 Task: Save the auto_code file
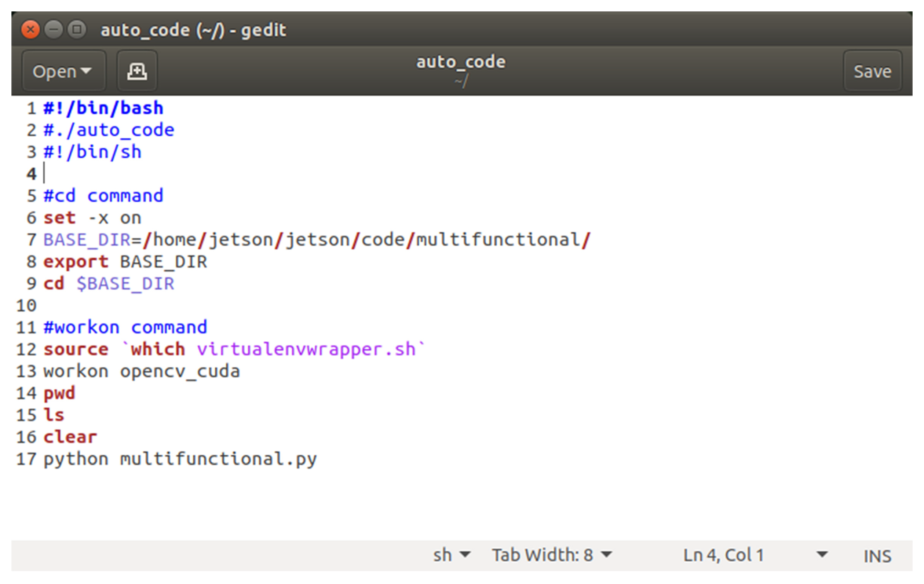click(x=872, y=71)
